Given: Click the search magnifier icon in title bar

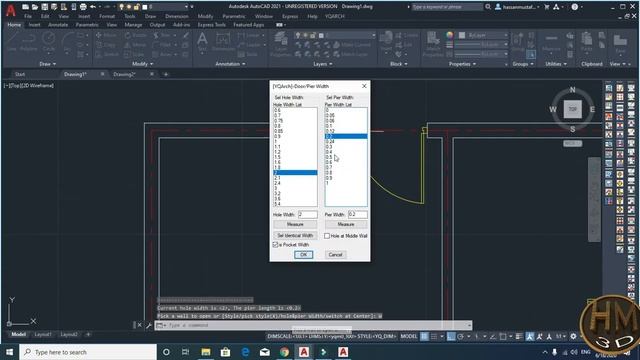Looking at the screenshot, I should pos(488,7).
